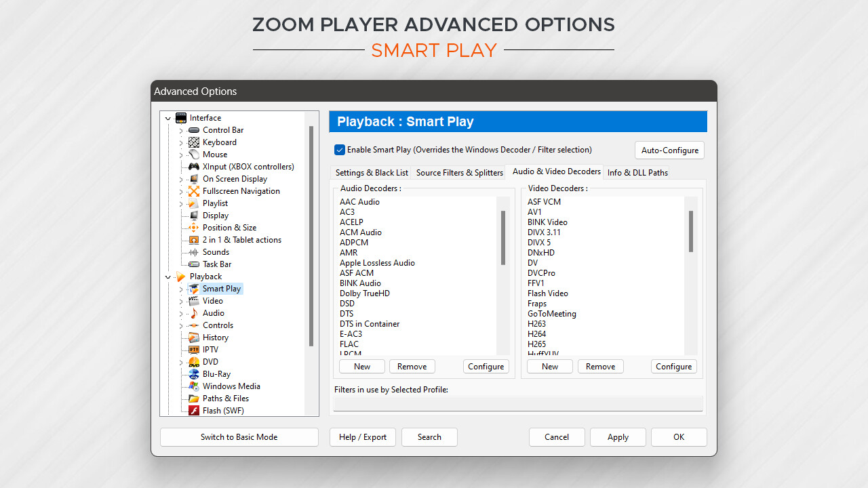Select the Flash (SWF) icon
The height and width of the screenshot is (488, 868).
tap(194, 410)
